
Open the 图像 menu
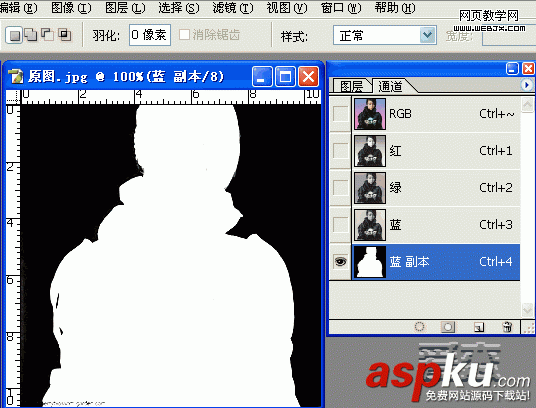pos(71,8)
